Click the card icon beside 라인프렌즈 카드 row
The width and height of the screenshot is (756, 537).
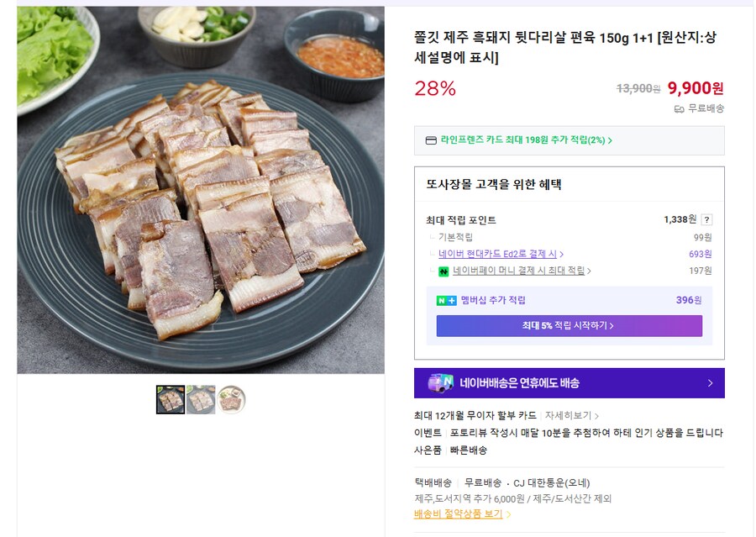click(430, 140)
